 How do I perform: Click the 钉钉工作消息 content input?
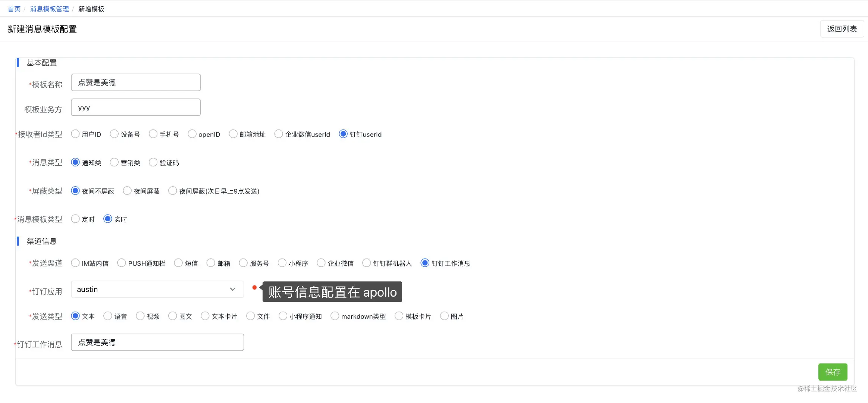tap(157, 342)
